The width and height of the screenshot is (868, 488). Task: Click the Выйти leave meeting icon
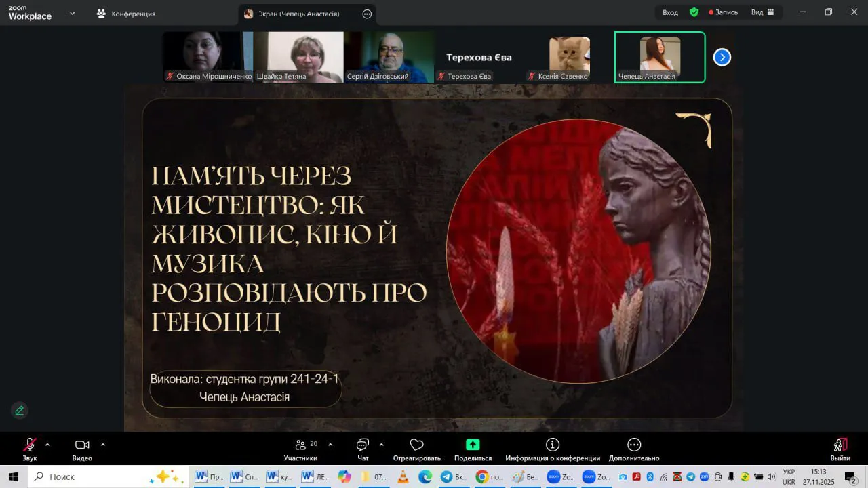(x=840, y=445)
